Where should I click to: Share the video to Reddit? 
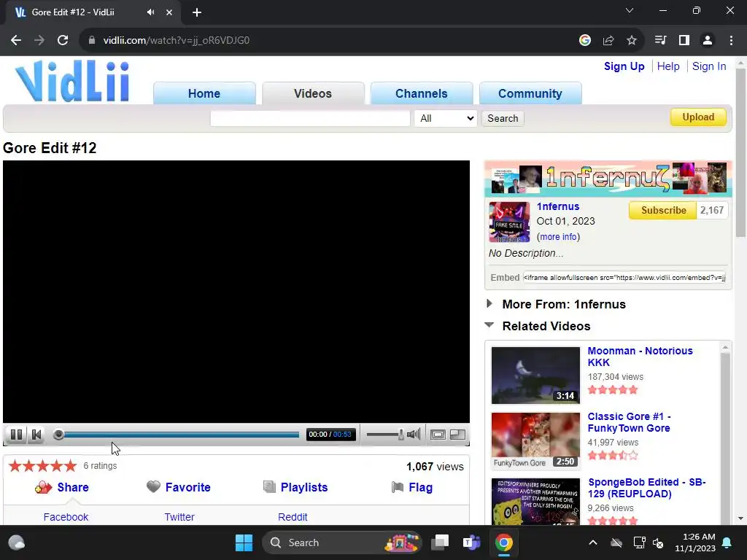(293, 517)
